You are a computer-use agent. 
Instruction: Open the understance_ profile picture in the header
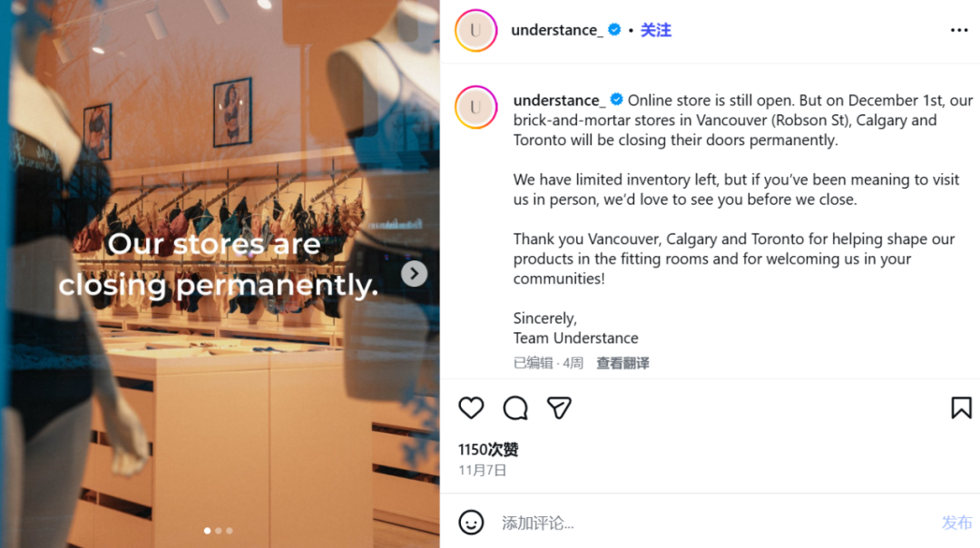pos(475,30)
